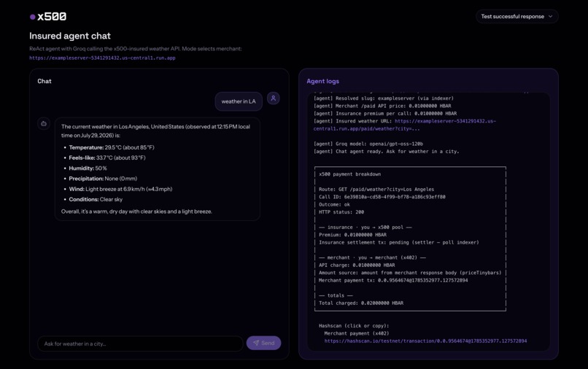Screen dimensions: 588x369
Task: Select the 'Conditions: Clear sky' line
Action: 96,200
